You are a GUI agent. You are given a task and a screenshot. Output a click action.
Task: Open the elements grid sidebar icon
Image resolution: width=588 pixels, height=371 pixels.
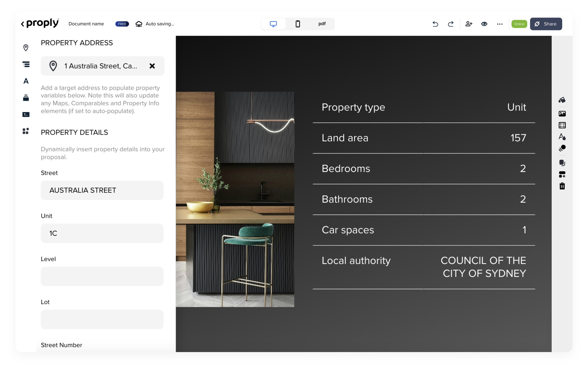tap(26, 131)
